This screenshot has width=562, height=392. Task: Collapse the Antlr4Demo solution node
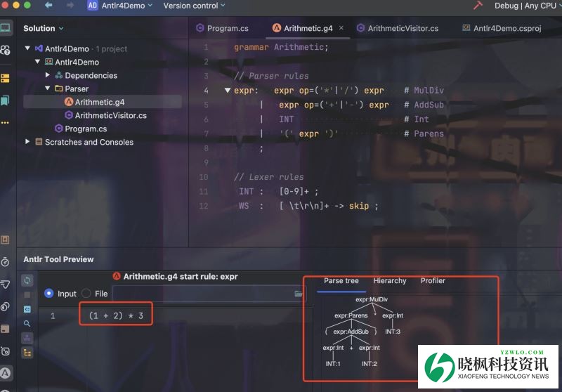[x=27, y=48]
